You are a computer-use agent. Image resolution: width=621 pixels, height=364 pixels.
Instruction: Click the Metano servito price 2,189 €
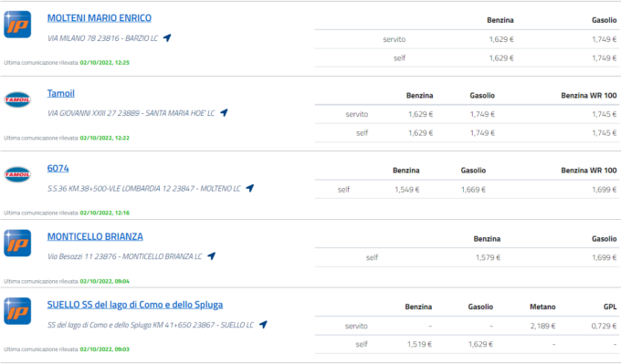pyautogui.click(x=542, y=326)
